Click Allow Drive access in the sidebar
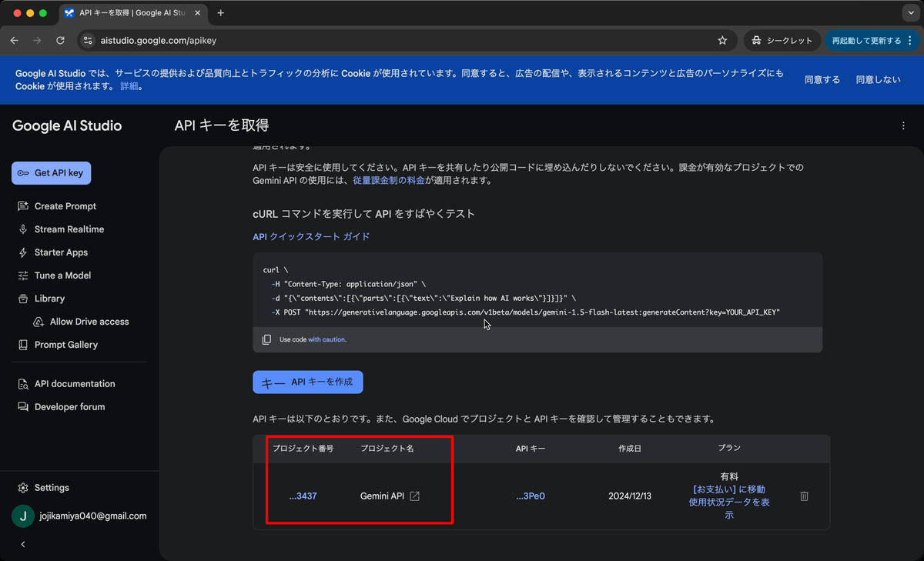 [89, 322]
